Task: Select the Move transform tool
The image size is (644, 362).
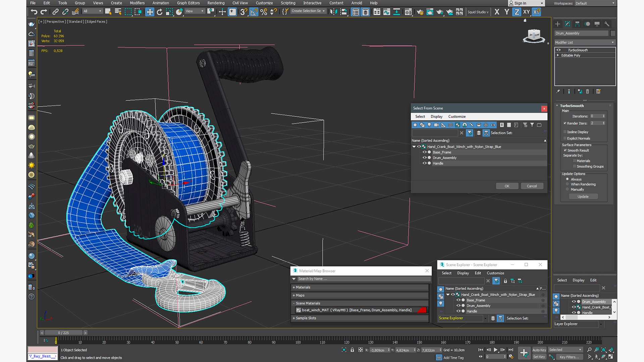Action: coord(150,12)
